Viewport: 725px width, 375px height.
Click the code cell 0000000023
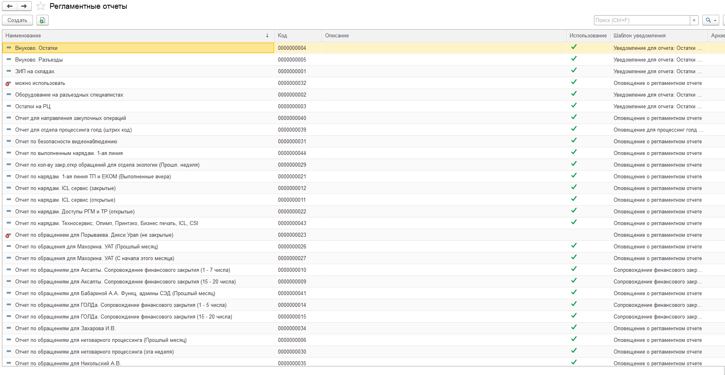[292, 235]
